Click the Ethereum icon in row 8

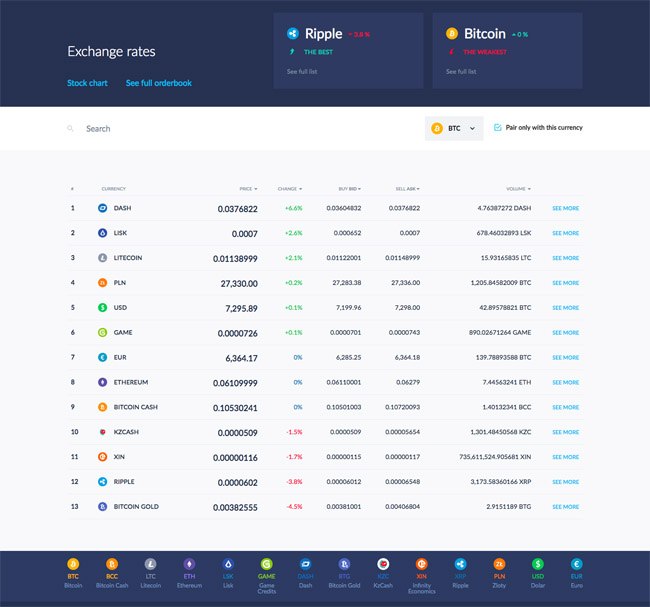pos(102,382)
